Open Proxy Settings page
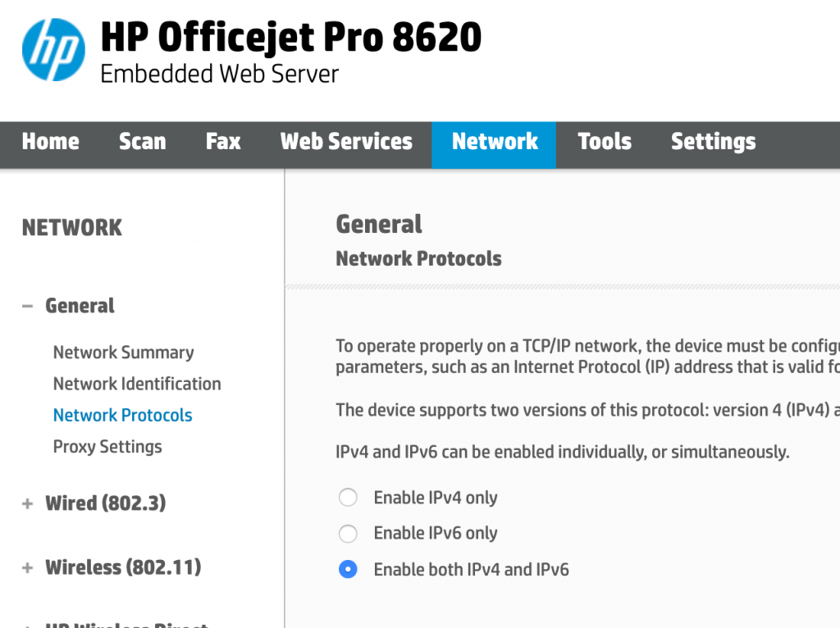 pyautogui.click(x=107, y=447)
